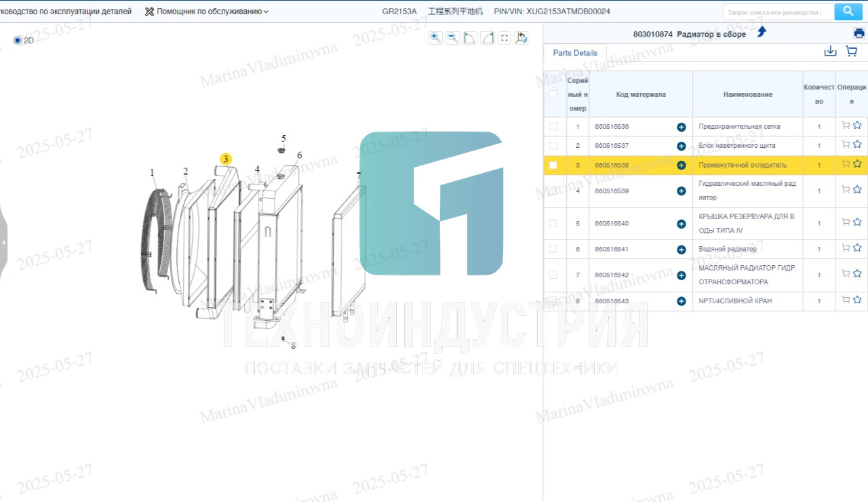This screenshot has height=502, width=868.
Task: Print the parts list
Action: 859,33
